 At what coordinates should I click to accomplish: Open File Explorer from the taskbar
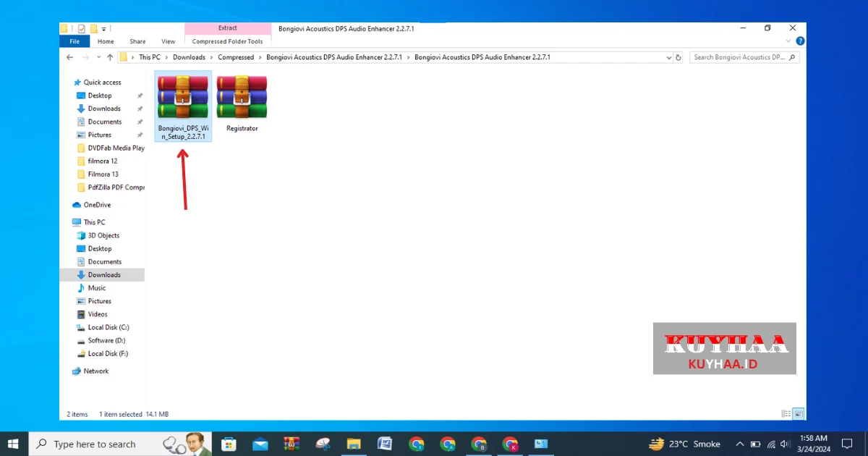coord(353,444)
